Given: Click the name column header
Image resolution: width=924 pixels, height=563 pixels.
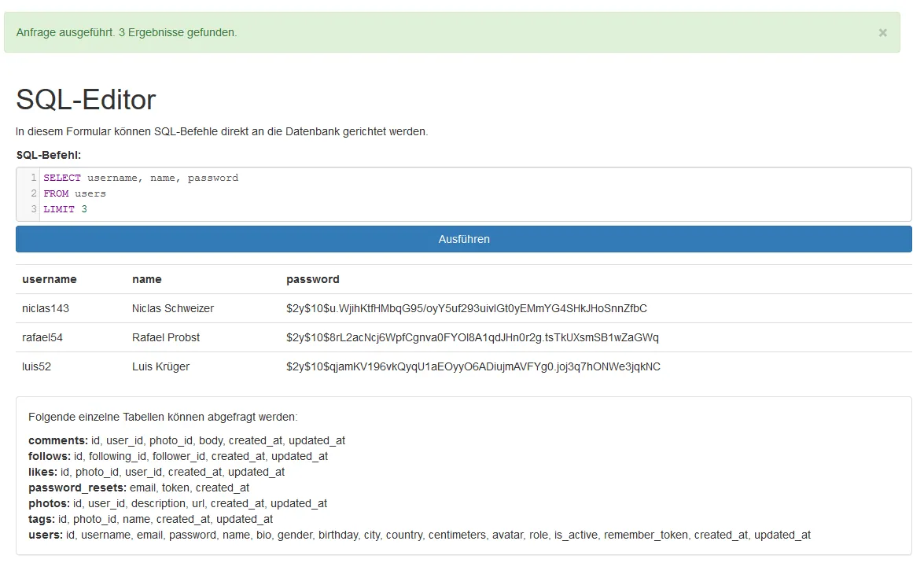Looking at the screenshot, I should 147,279.
